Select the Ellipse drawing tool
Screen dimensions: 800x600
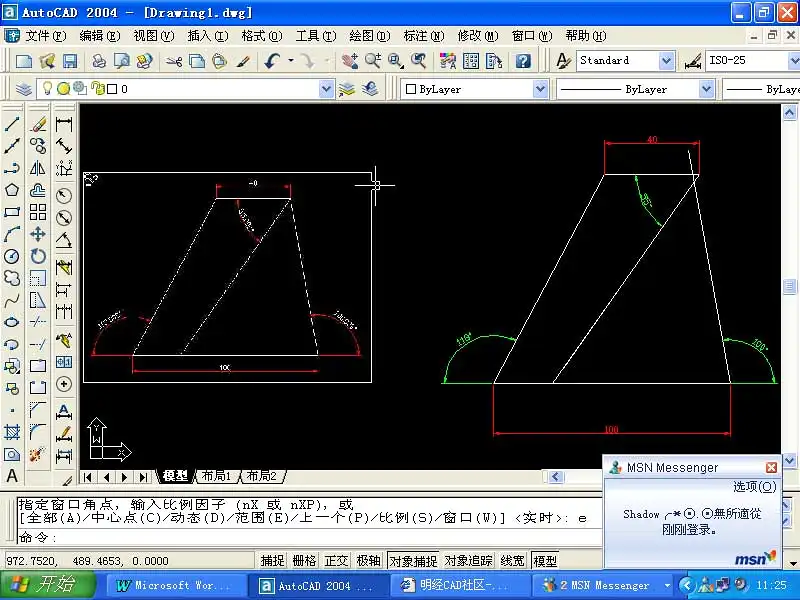tap(12, 322)
